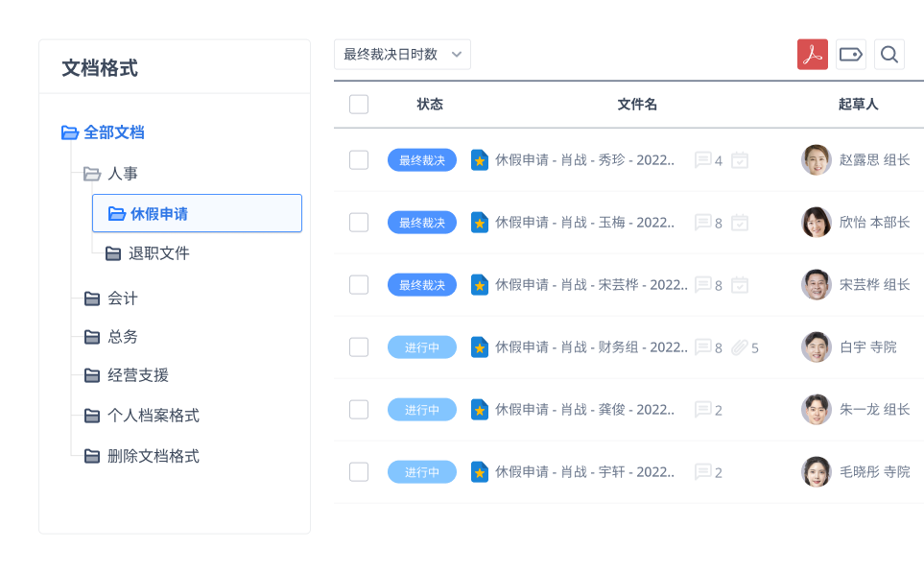
Task: Open file 休假申请 - 肖战 - 玉梅
Action: pos(584,223)
